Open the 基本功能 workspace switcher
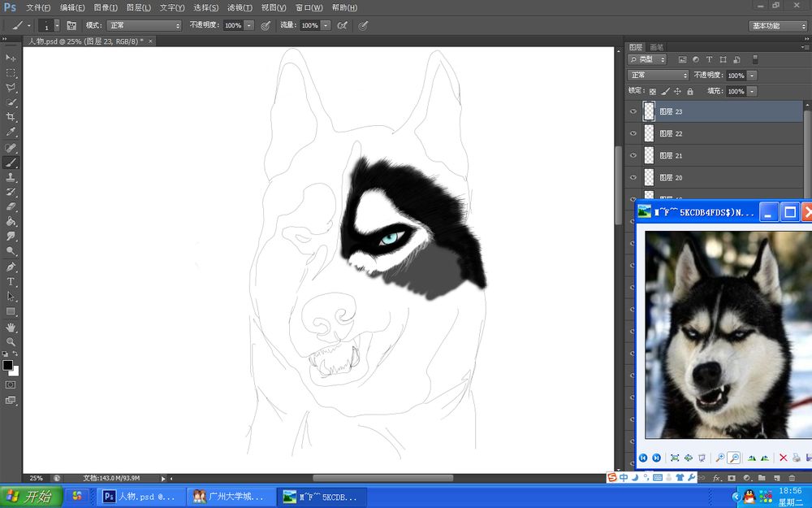 coord(777,26)
